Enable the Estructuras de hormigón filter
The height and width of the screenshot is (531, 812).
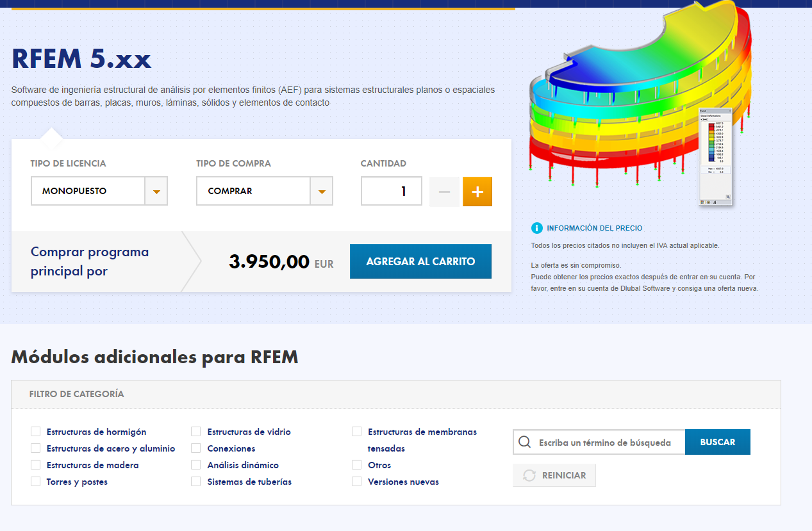pos(35,431)
